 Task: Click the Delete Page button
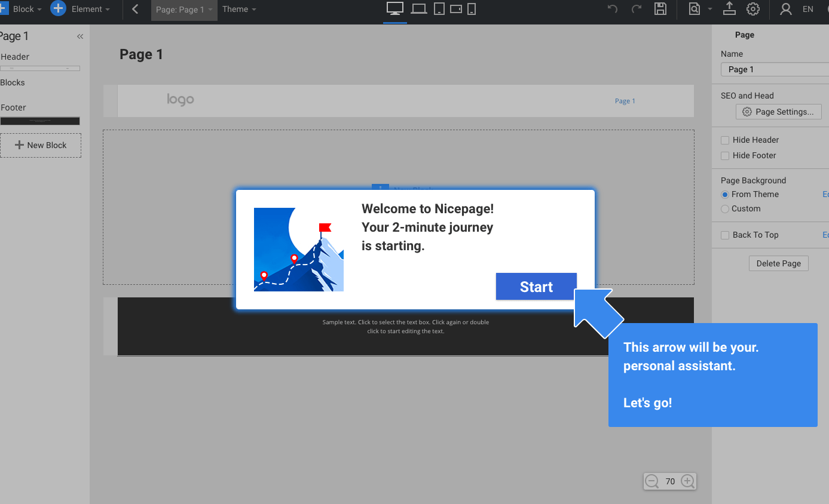(778, 263)
